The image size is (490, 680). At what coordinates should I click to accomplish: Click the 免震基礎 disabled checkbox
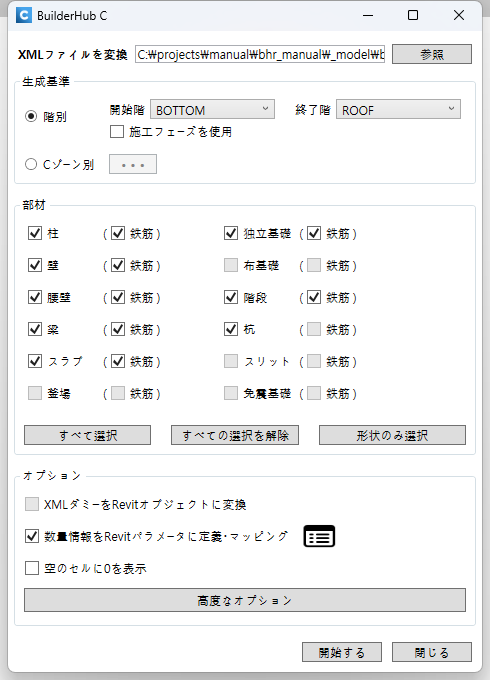pyautogui.click(x=231, y=393)
